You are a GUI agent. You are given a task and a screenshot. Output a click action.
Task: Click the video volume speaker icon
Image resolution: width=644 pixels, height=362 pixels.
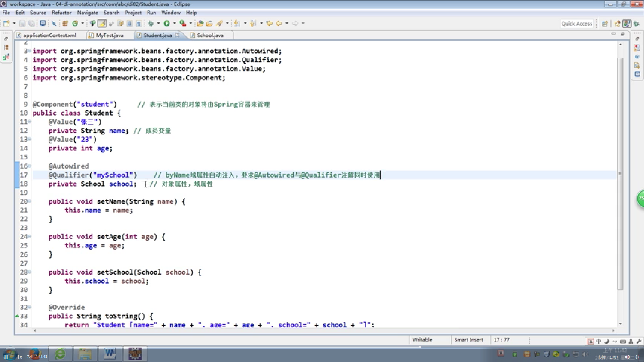click(x=627, y=357)
